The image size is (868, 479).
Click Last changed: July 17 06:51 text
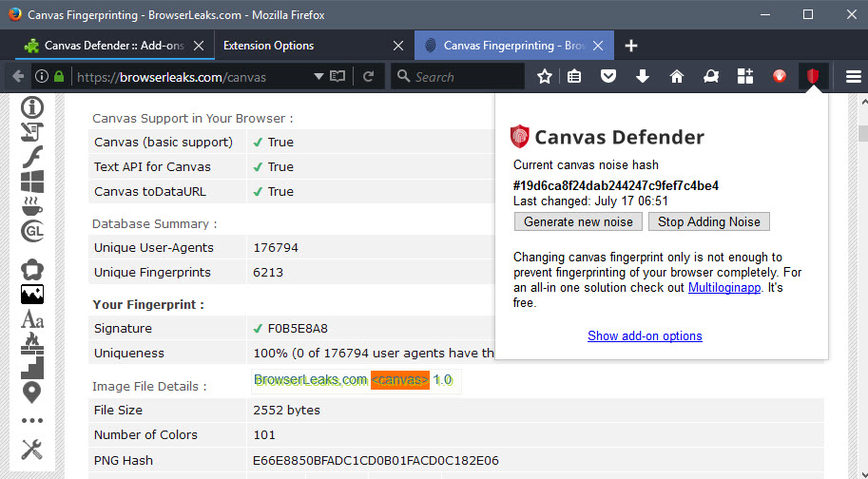(590, 201)
